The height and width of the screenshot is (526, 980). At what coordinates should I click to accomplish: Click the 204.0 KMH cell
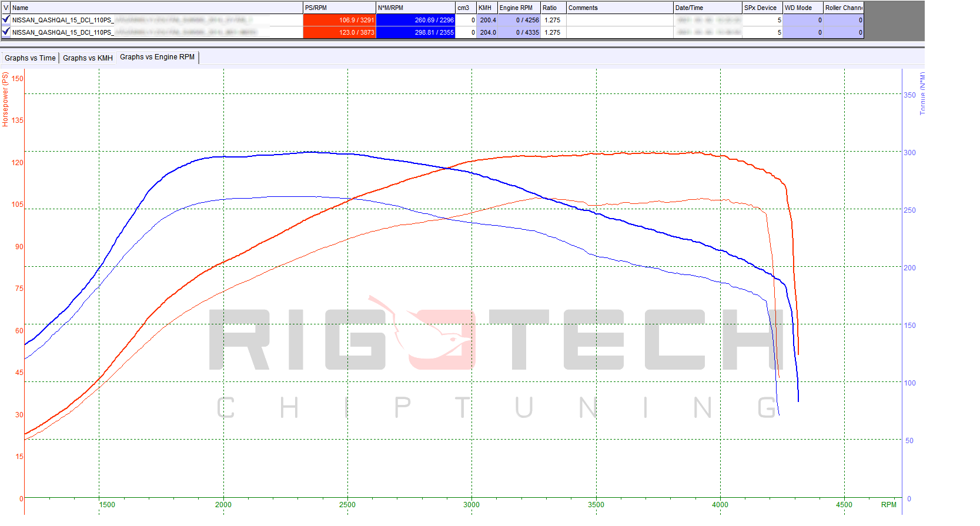(x=487, y=32)
